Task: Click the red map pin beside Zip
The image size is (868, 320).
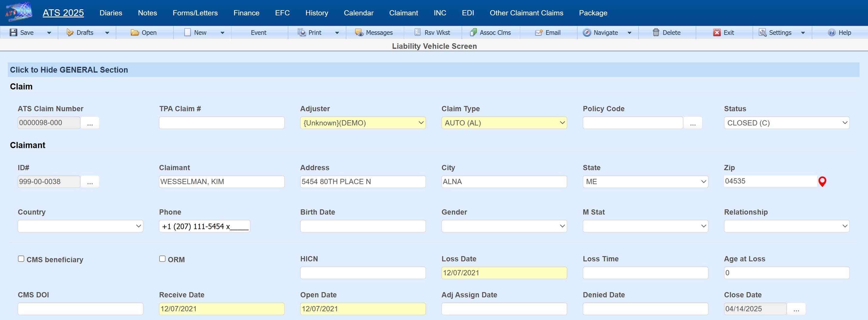Action: coord(822,182)
